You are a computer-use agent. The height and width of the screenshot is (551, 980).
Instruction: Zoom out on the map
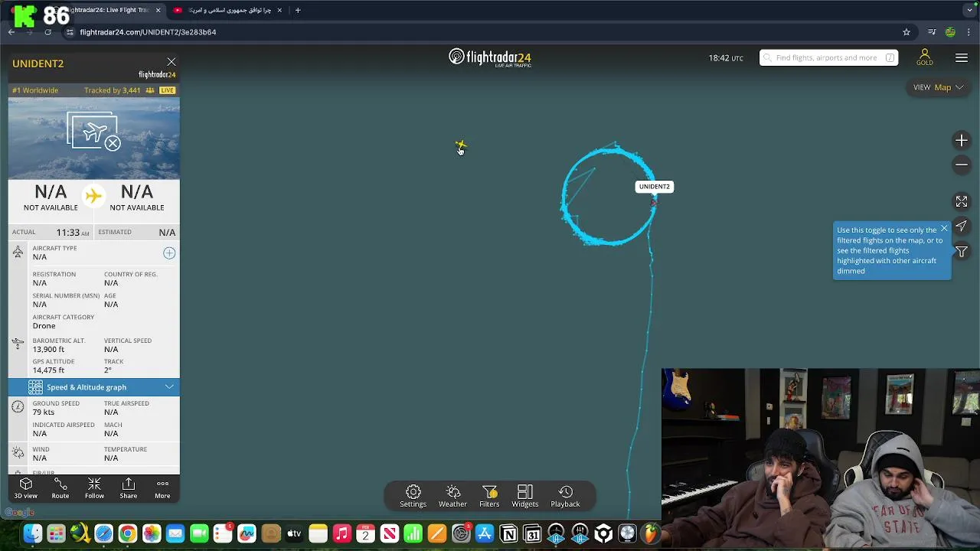(x=962, y=165)
